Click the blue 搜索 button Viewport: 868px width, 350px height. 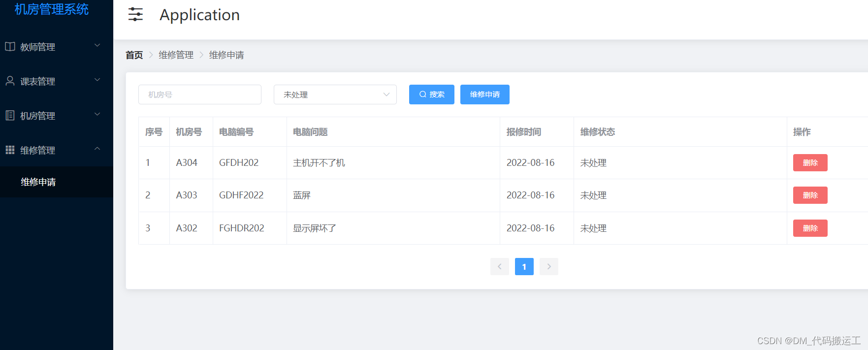click(x=432, y=95)
